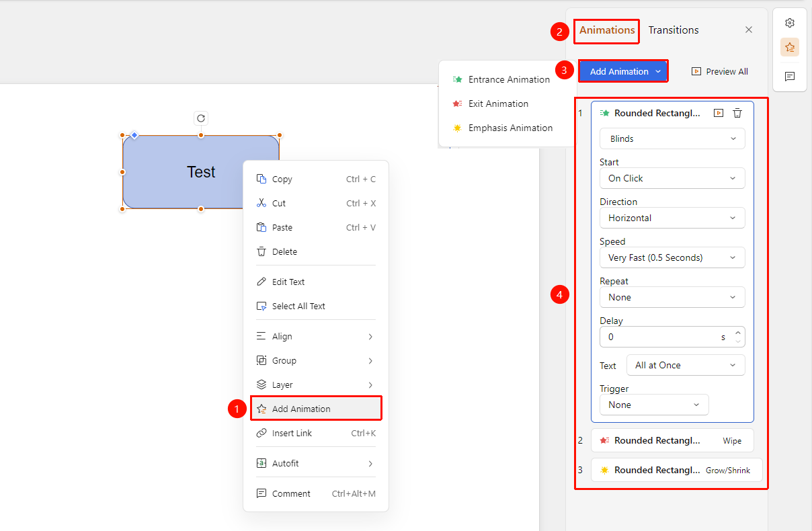Delete the first Rounded Rectangle animation
This screenshot has width=812, height=531.
point(737,113)
